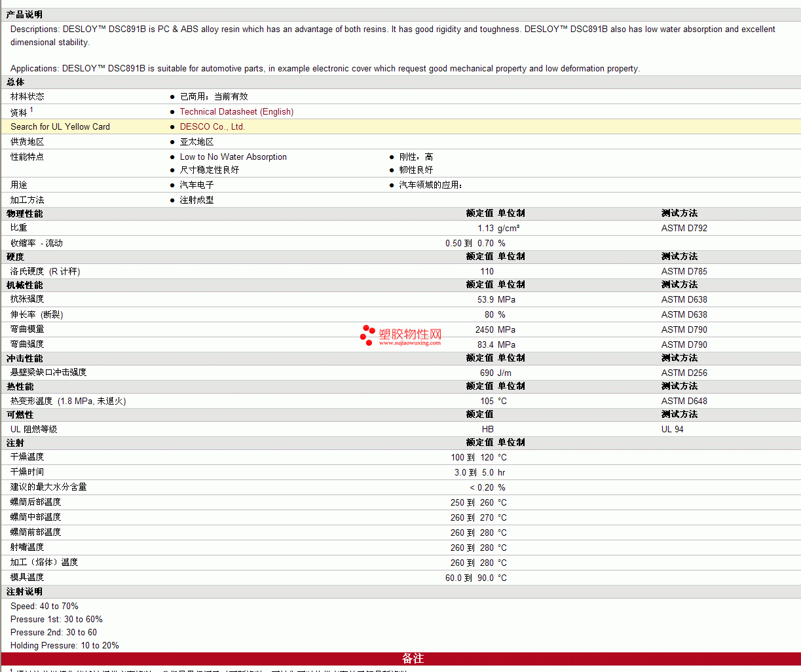This screenshot has height=672, width=801.
Task: Click the Speed: 40 to 70% note
Action: (45, 607)
